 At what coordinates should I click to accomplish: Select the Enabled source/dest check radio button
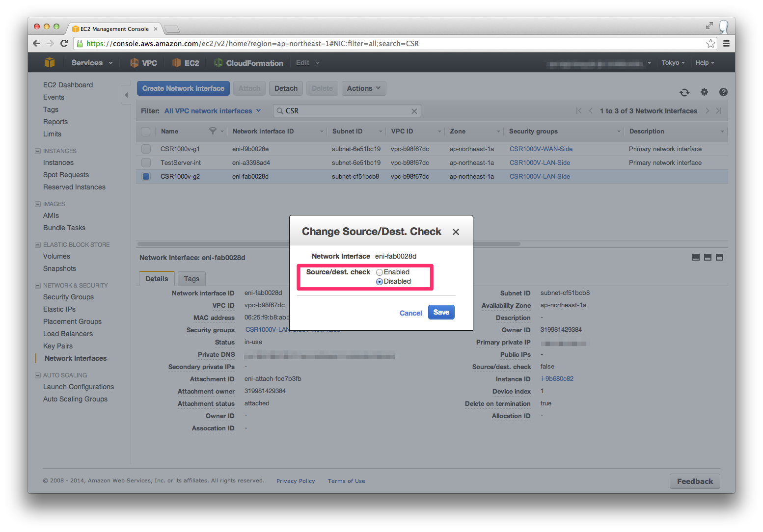(379, 272)
